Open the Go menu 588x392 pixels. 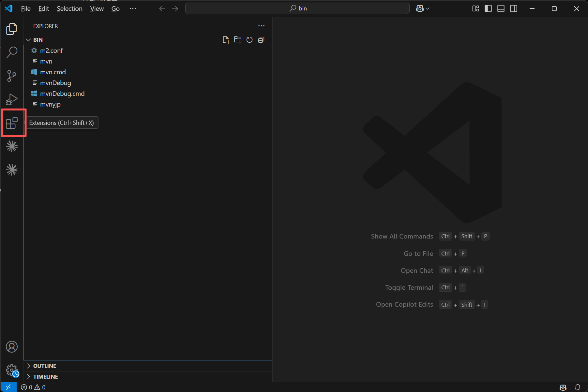point(115,9)
